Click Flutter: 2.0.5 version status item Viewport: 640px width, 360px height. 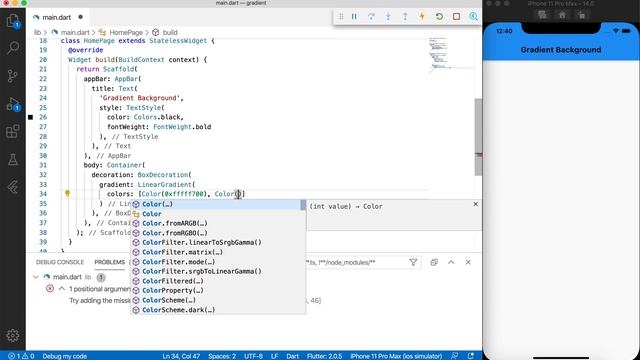pyautogui.click(x=324, y=356)
